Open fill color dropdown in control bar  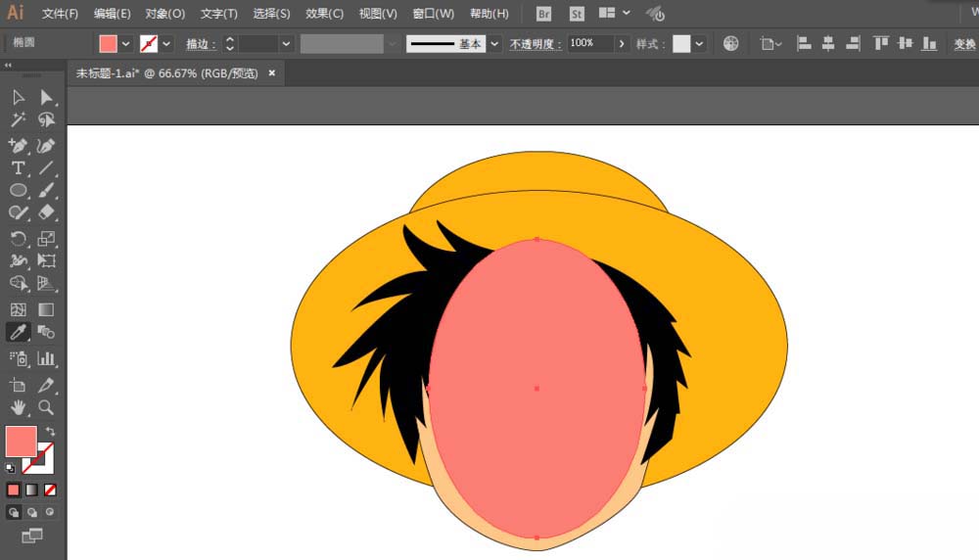pos(125,44)
